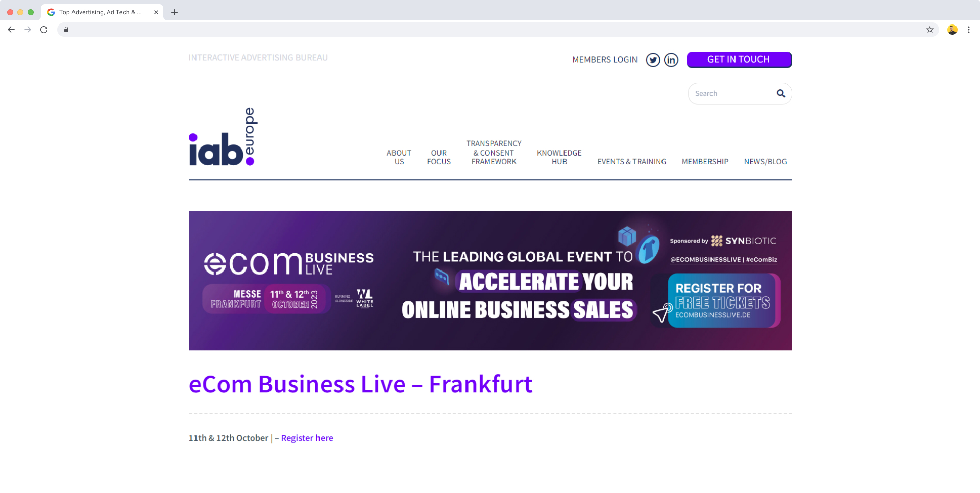This screenshot has height=493, width=980.
Task: Bookmark this page with the star icon
Action: [x=929, y=30]
